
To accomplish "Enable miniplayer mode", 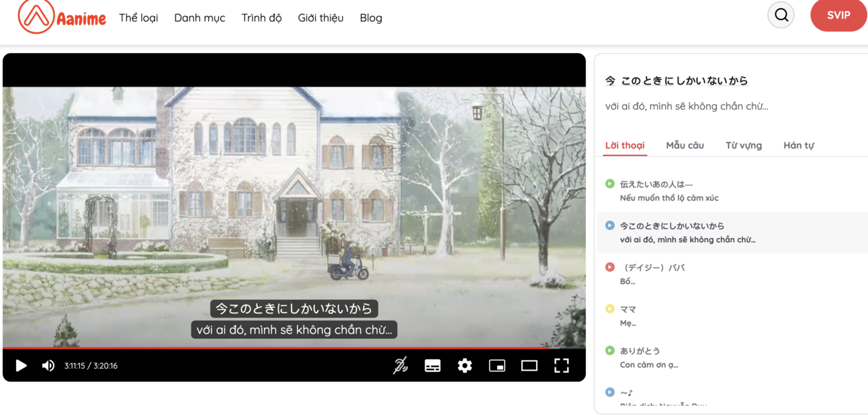I will [x=497, y=366].
